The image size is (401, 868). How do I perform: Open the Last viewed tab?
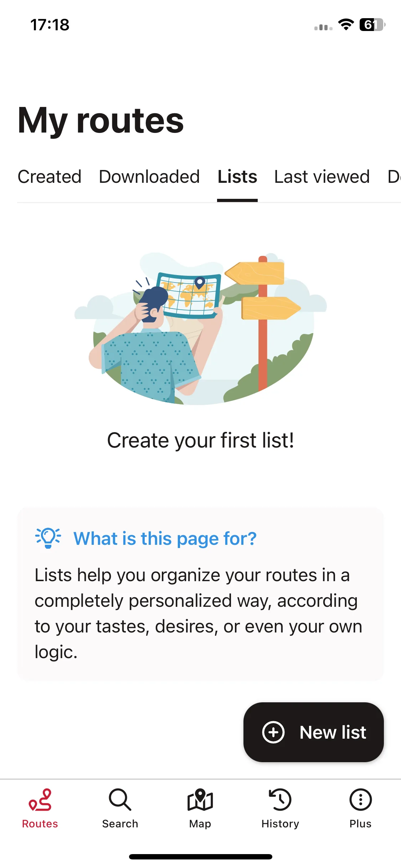322,177
